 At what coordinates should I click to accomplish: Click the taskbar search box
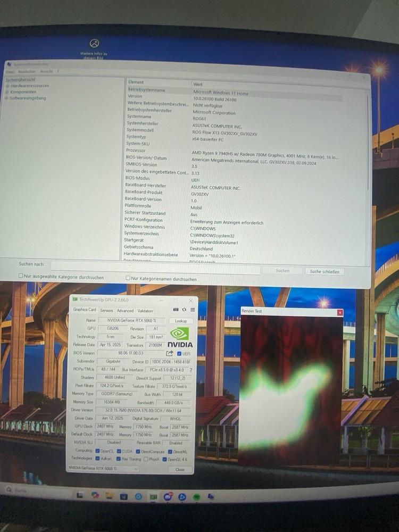click(x=37, y=491)
